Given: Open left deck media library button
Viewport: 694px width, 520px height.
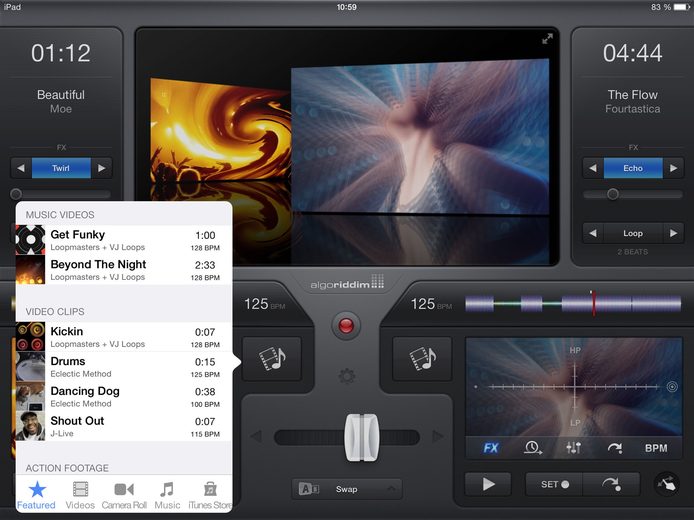Looking at the screenshot, I should [x=272, y=358].
